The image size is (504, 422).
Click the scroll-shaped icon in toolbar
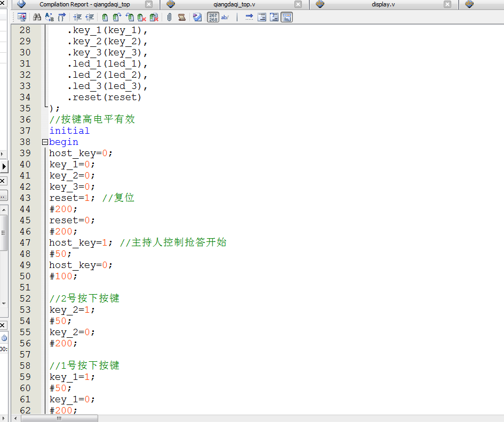point(182,17)
